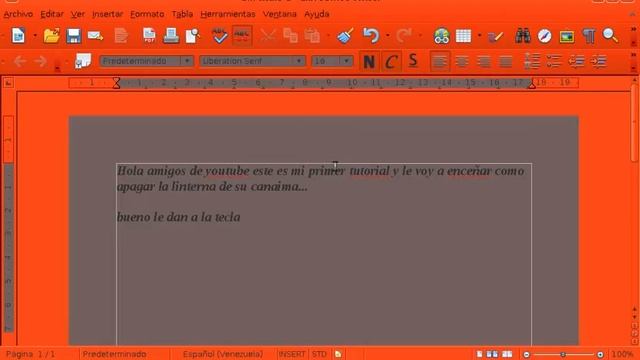Send the document as e-mail icon

click(x=95, y=36)
